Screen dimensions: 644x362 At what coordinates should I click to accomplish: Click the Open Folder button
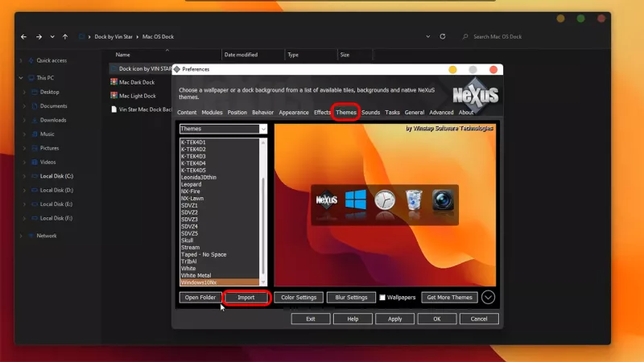tap(200, 297)
